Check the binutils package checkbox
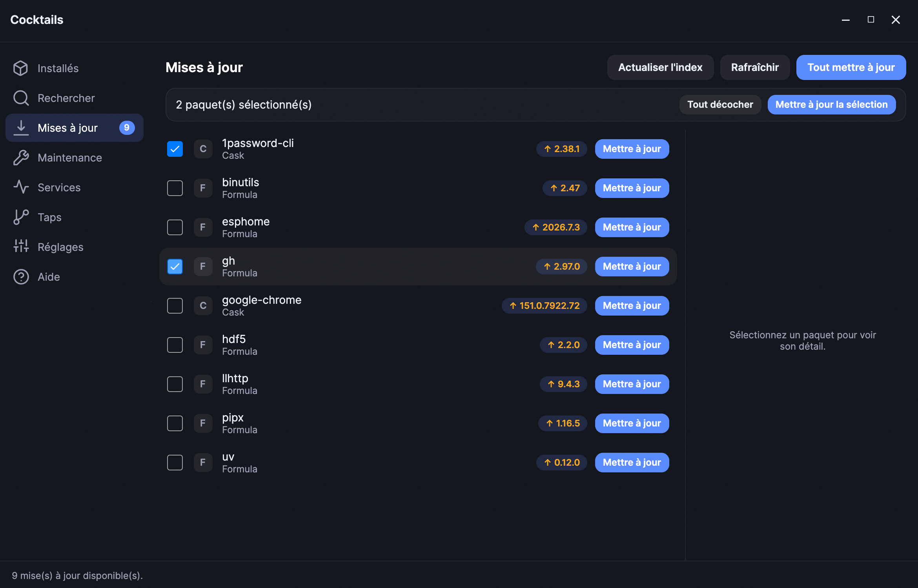 coord(175,188)
